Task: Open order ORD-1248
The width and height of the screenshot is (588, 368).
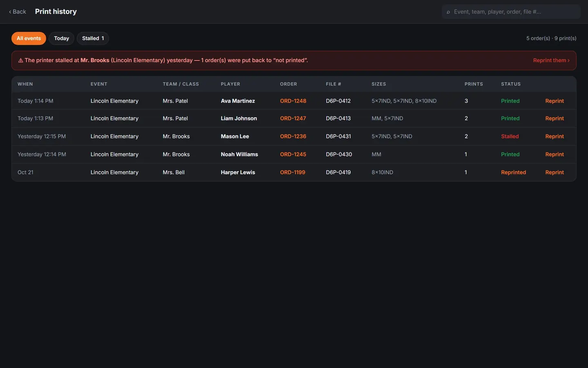Action: point(293,101)
